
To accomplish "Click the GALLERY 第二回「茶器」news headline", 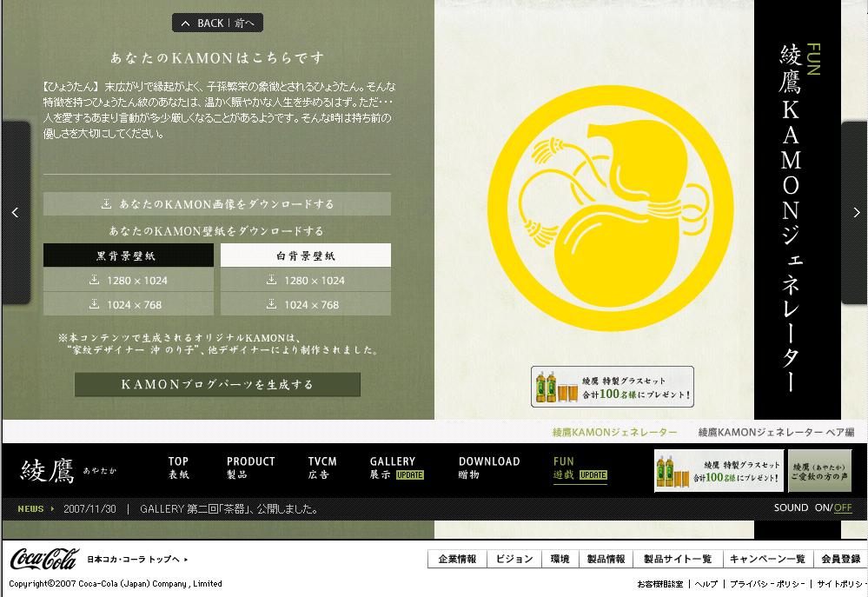I will 229,509.
